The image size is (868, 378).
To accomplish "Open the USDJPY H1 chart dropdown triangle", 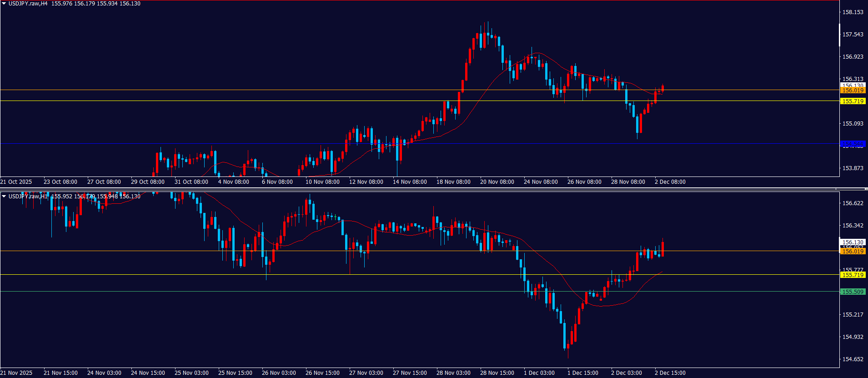I will click(x=4, y=197).
